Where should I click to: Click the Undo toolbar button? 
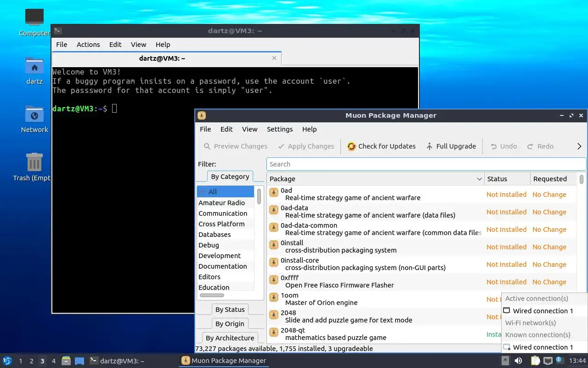[x=503, y=146]
